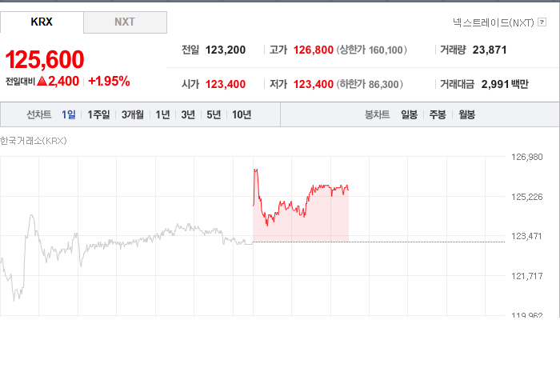Select the 1주일 line chart period
Screen dimensions: 560x392
tap(98, 114)
